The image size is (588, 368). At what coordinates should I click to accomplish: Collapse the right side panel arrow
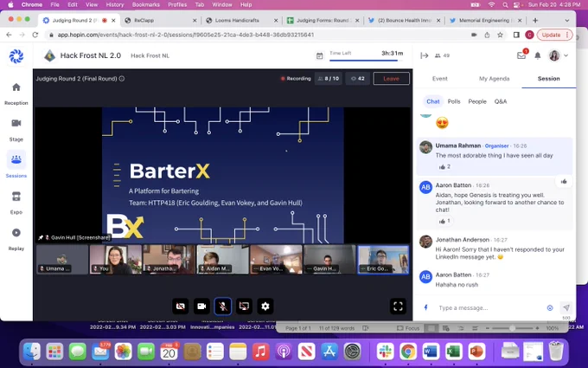[x=424, y=55]
